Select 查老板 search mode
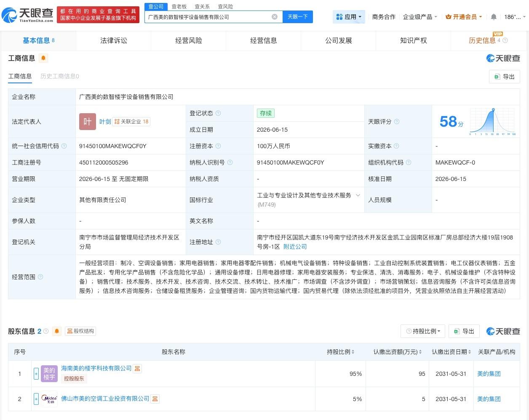This screenshot has height=420, width=529. [179, 6]
